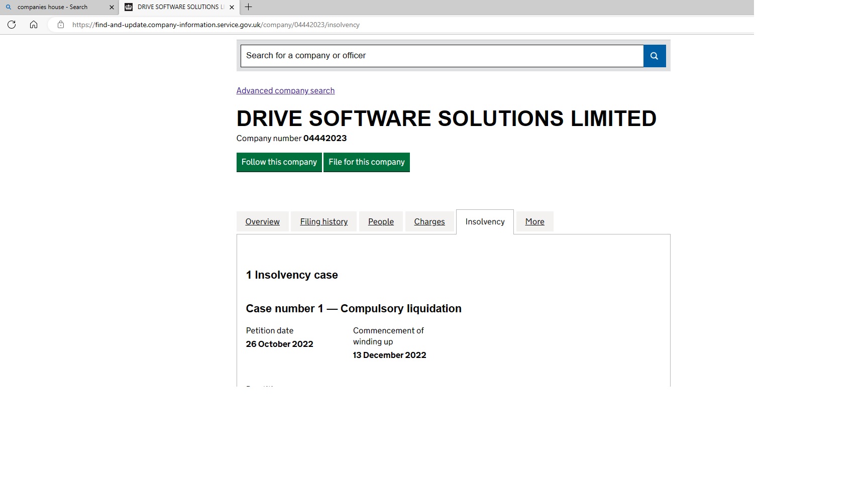The width and height of the screenshot is (868, 488).
Task: Switch to the Filing history tab
Action: (324, 221)
